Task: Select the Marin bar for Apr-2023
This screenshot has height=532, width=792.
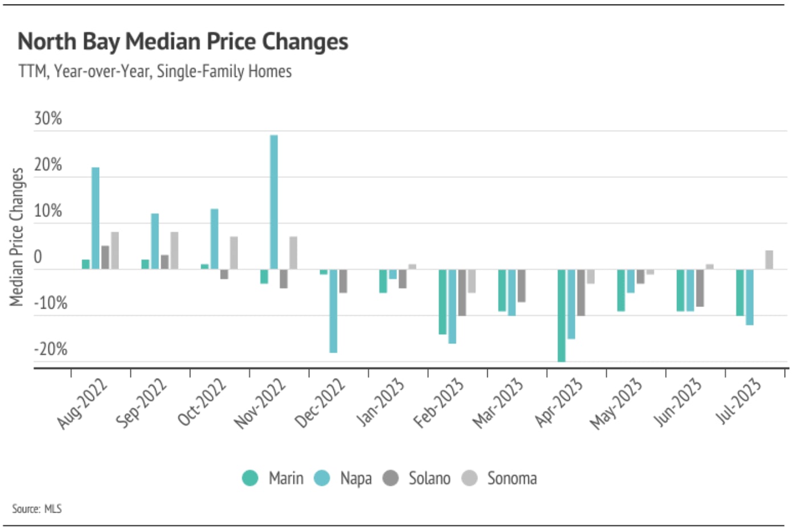Action: click(x=561, y=315)
